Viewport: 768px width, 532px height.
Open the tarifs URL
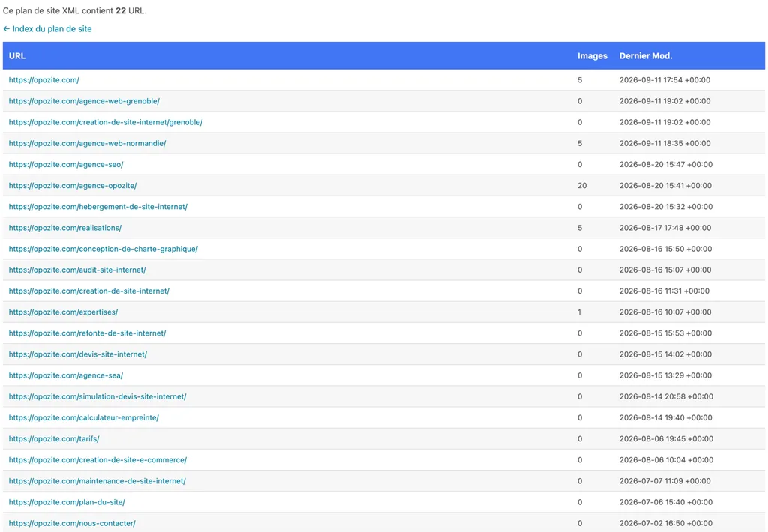(x=54, y=438)
